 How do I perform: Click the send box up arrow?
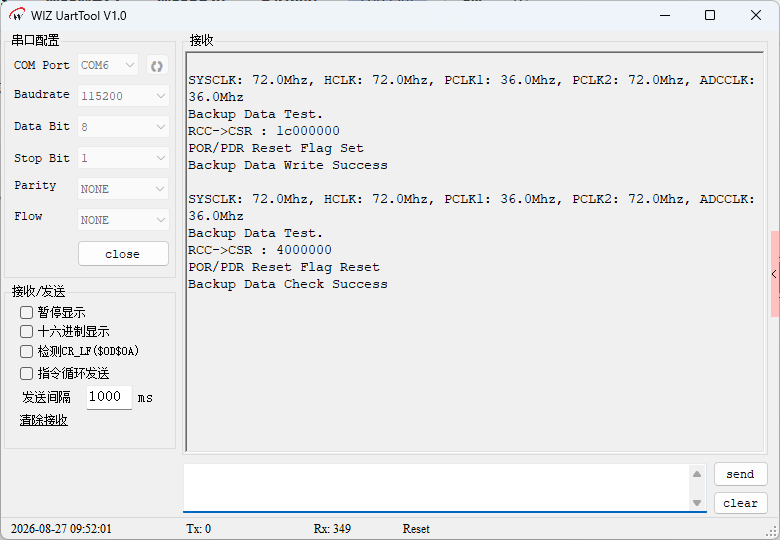(697, 474)
